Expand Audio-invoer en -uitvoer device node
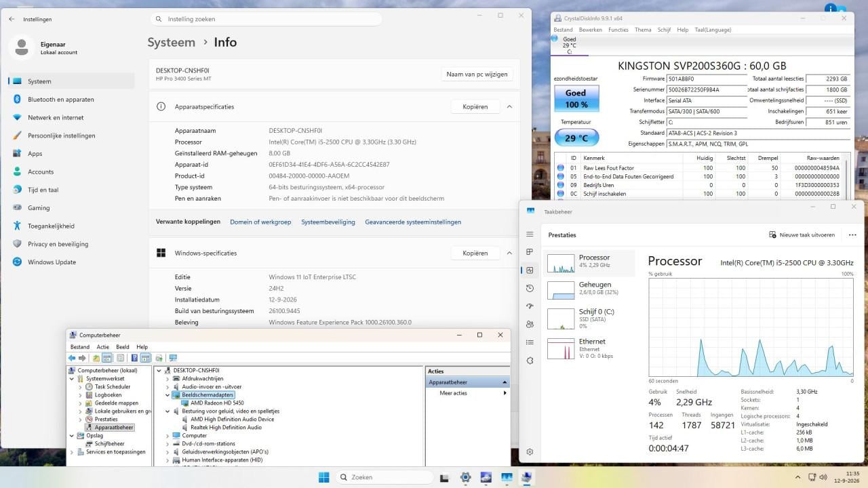 coord(167,386)
